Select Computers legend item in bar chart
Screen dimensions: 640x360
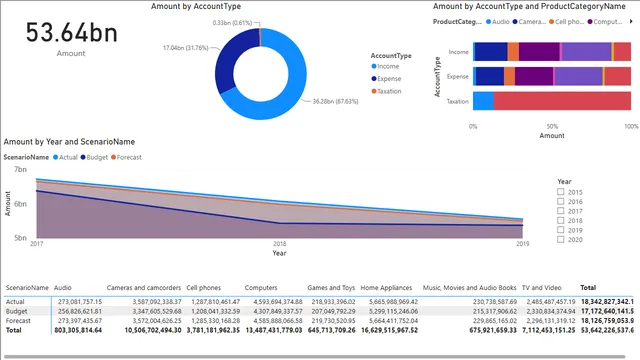[605, 22]
